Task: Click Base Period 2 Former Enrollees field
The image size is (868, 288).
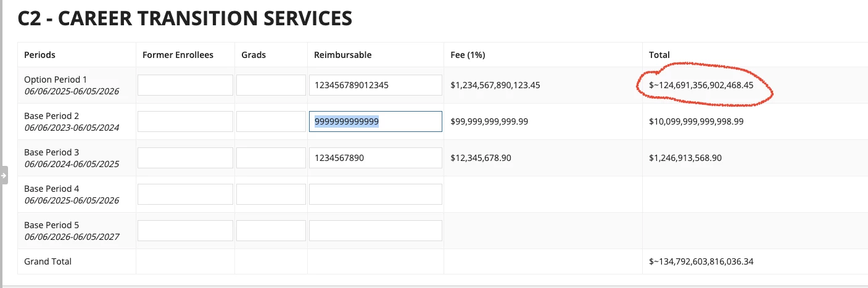Action: (185, 121)
